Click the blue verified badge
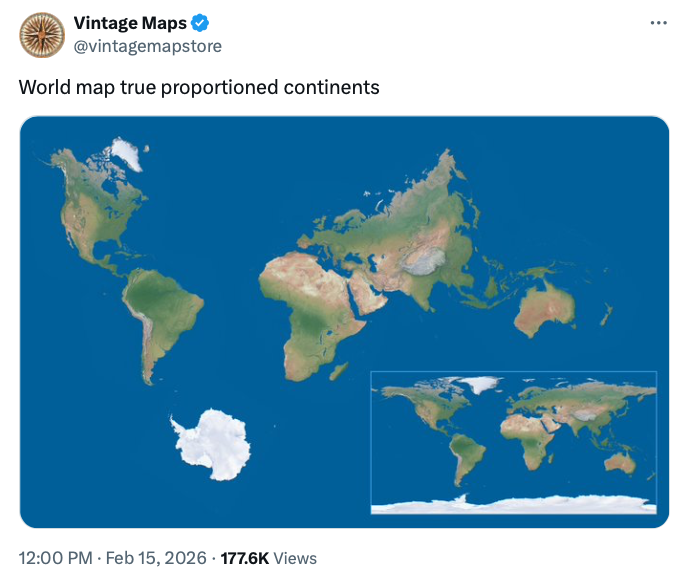 click(x=200, y=24)
